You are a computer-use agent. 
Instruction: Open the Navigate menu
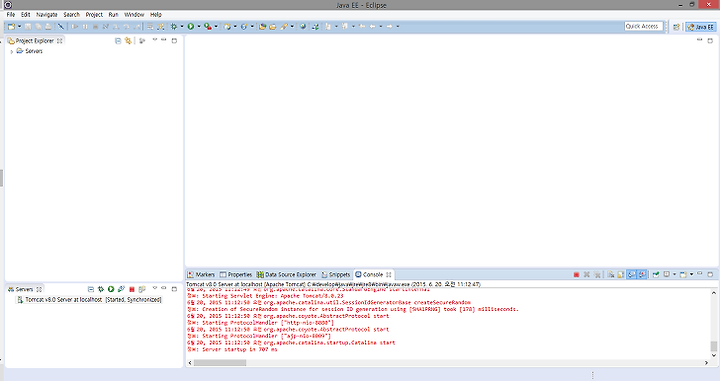pos(47,15)
